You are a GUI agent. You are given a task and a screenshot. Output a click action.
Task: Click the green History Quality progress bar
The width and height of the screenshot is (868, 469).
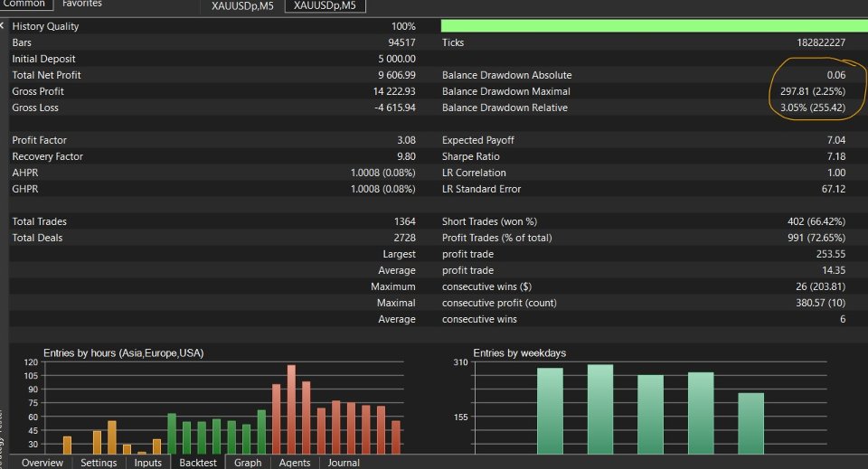coord(655,26)
